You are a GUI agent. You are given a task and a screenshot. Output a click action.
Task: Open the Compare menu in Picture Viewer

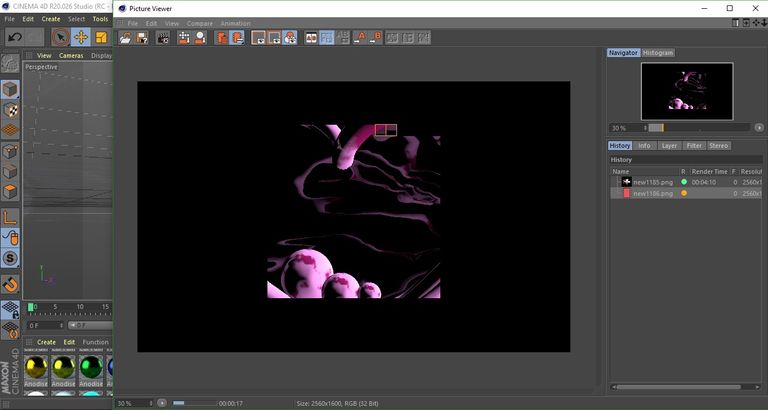pyautogui.click(x=200, y=24)
